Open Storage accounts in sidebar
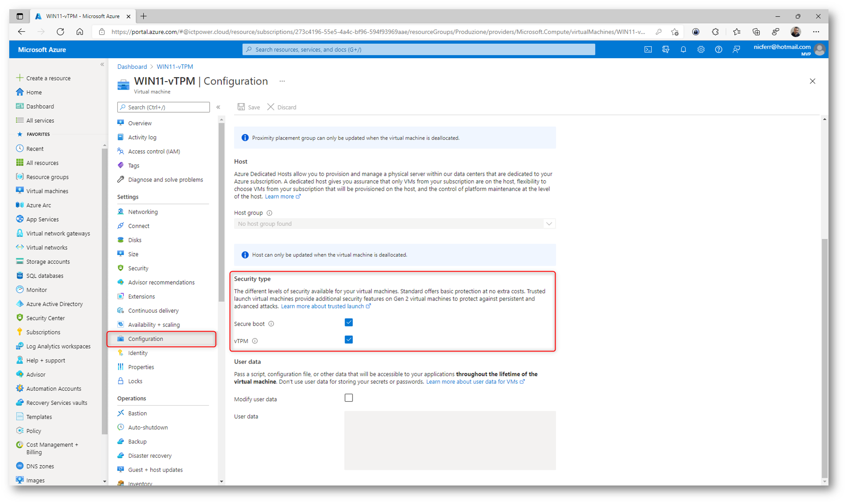This screenshot has width=847, height=504. [48, 262]
